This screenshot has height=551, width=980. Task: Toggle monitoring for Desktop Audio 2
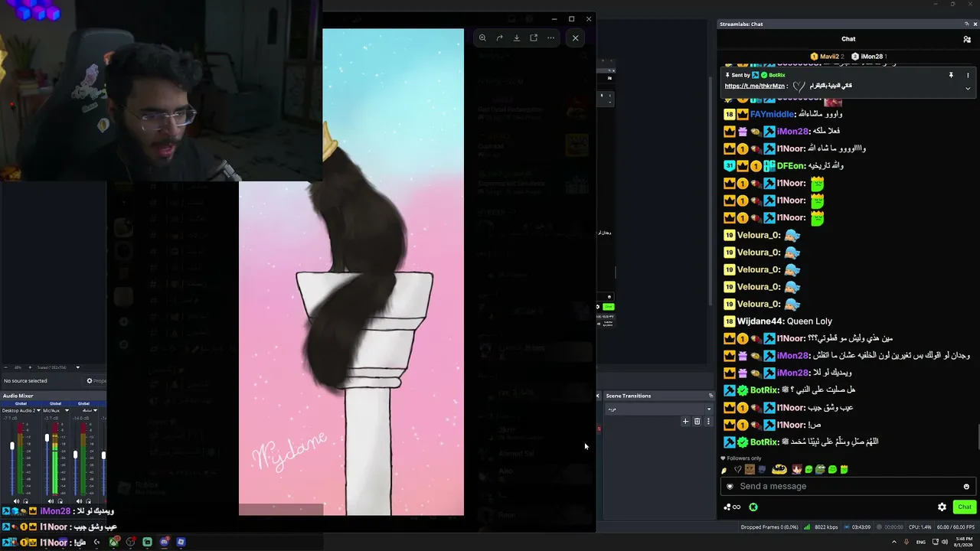pos(25,501)
